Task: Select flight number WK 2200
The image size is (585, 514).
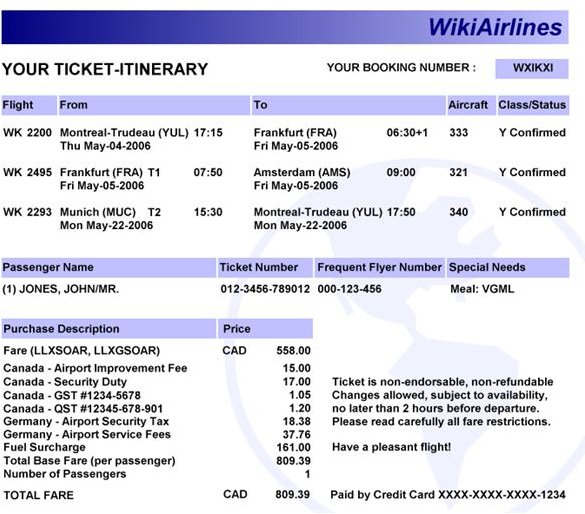Action: pyautogui.click(x=27, y=133)
